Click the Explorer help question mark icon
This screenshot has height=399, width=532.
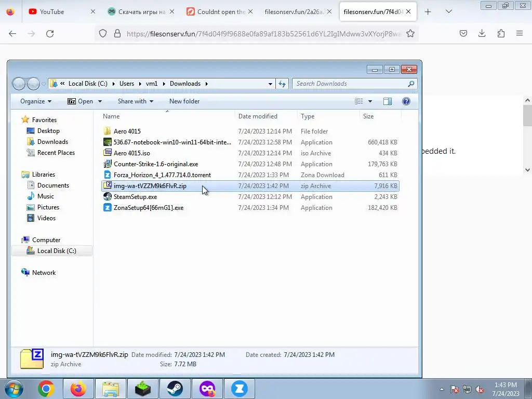[406, 101]
